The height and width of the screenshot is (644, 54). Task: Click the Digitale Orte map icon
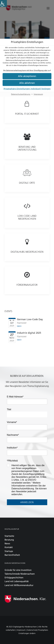[27, 173]
